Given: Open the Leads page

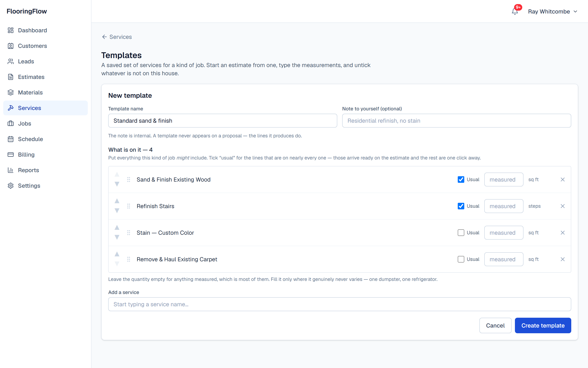Looking at the screenshot, I should click(x=46, y=61).
